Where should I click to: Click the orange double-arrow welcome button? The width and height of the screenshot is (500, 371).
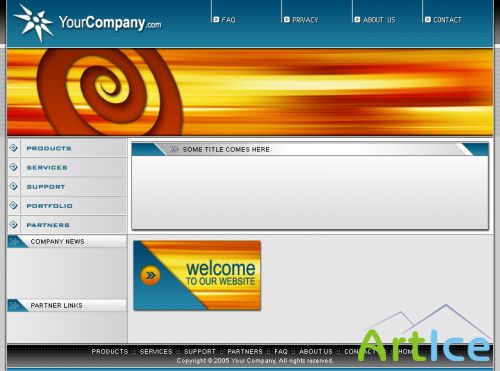coord(150,275)
